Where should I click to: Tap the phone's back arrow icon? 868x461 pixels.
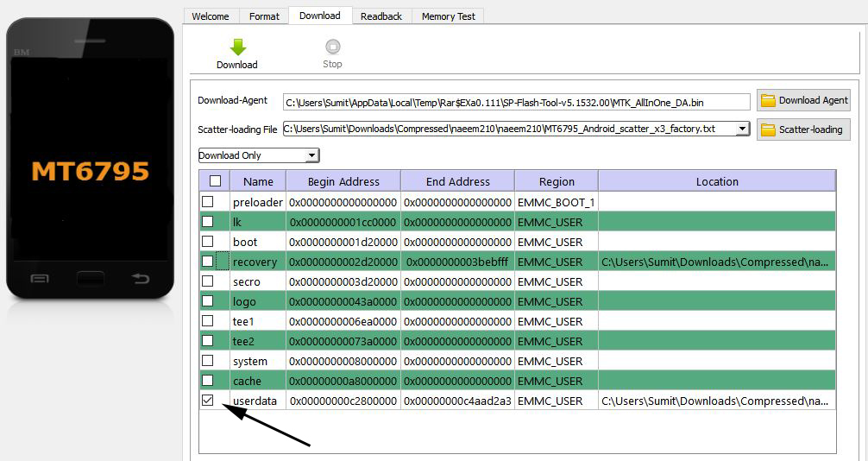pyautogui.click(x=140, y=278)
